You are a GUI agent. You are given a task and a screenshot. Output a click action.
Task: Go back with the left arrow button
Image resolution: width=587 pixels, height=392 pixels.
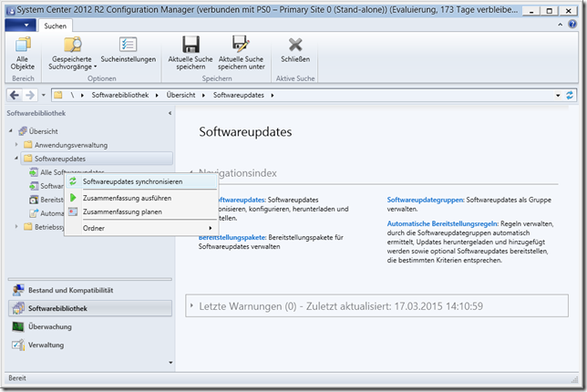pyautogui.click(x=15, y=95)
